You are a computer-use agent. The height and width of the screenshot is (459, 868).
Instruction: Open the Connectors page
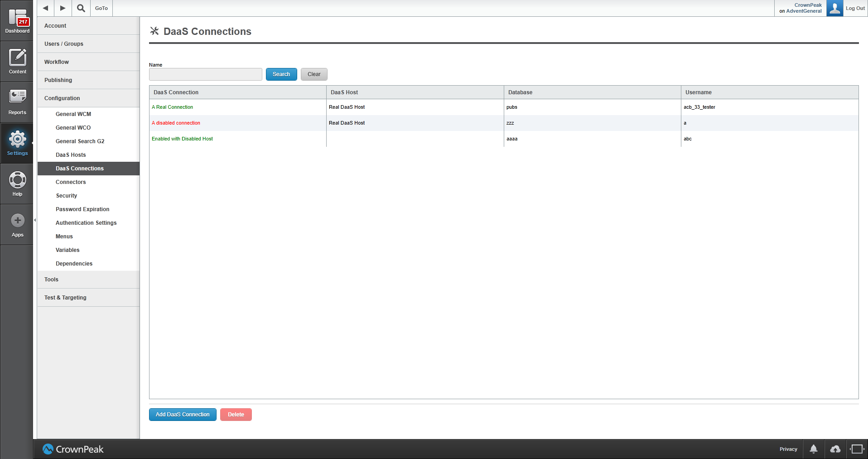[x=88, y=182]
